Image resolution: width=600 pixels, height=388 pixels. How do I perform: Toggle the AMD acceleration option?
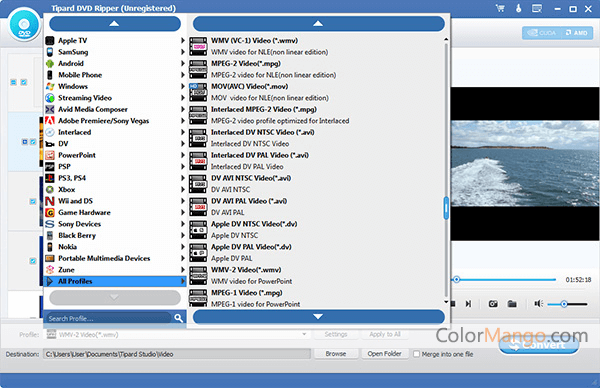point(577,33)
